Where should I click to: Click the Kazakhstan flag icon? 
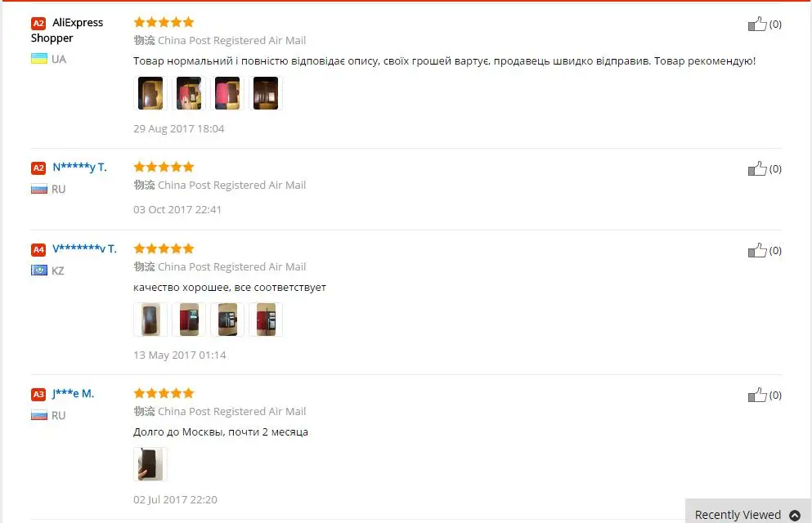pos(38,270)
